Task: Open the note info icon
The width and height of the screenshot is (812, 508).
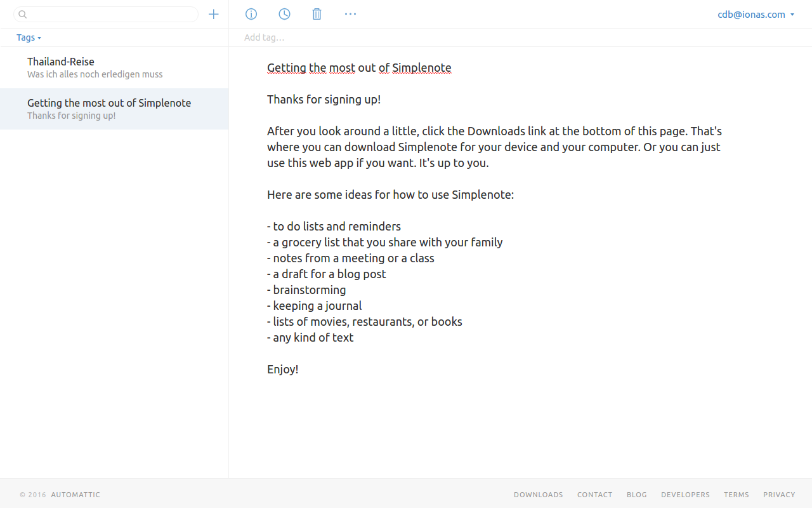Action: pyautogui.click(x=251, y=14)
